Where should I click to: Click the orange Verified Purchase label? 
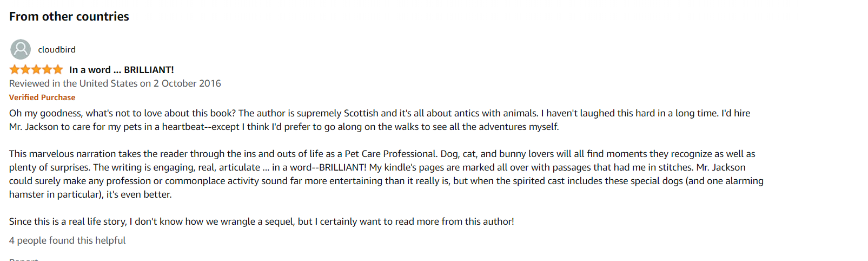[42, 97]
